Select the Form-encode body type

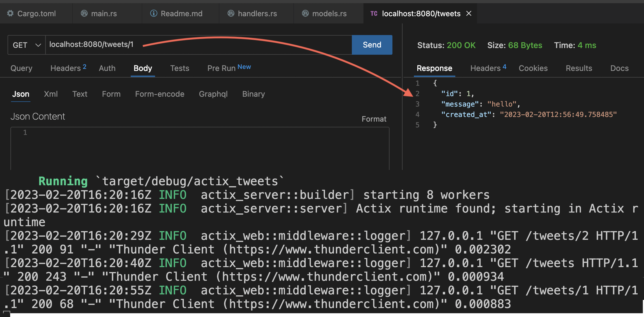159,94
